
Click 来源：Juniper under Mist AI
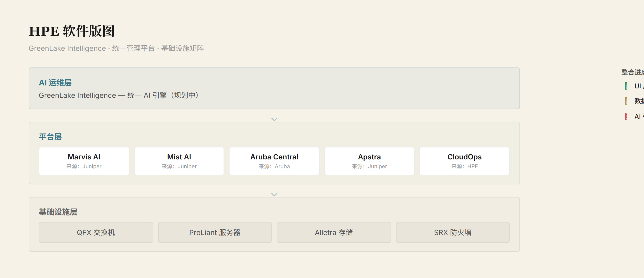point(179,166)
